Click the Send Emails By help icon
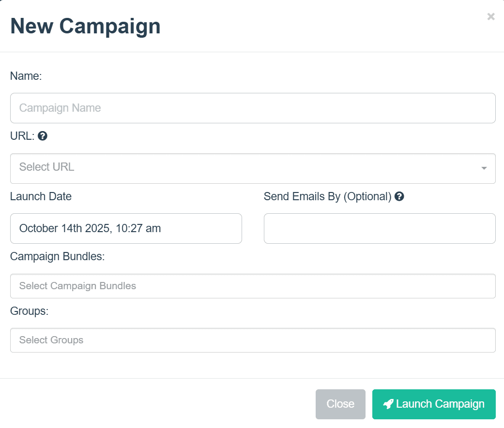Viewport: 504px width, 428px height. (x=399, y=196)
